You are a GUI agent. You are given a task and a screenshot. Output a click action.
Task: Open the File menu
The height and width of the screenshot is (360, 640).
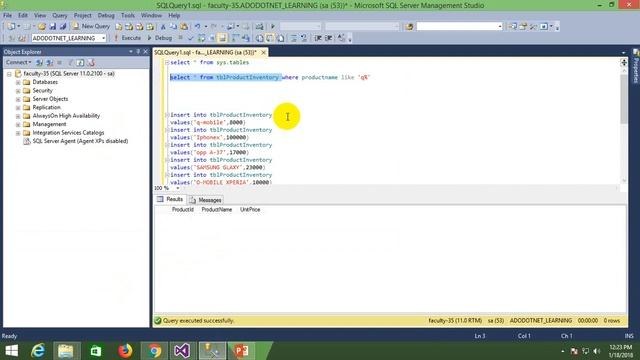7,15
